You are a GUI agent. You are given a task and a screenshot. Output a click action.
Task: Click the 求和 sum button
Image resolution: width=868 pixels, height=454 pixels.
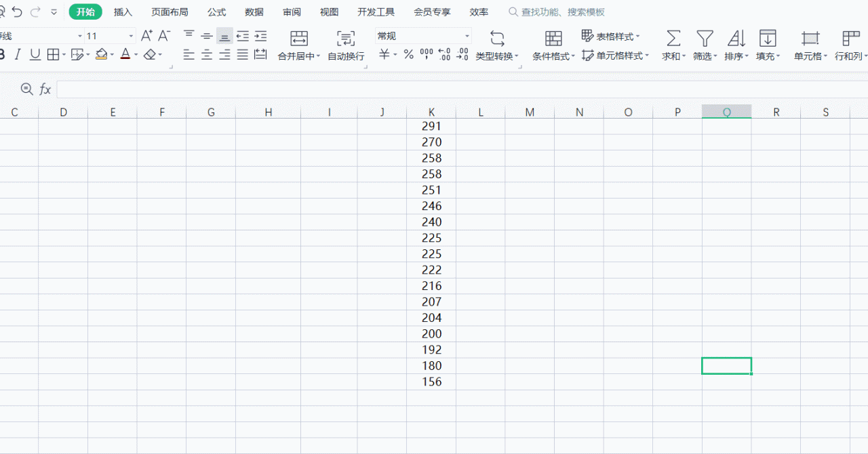point(673,46)
